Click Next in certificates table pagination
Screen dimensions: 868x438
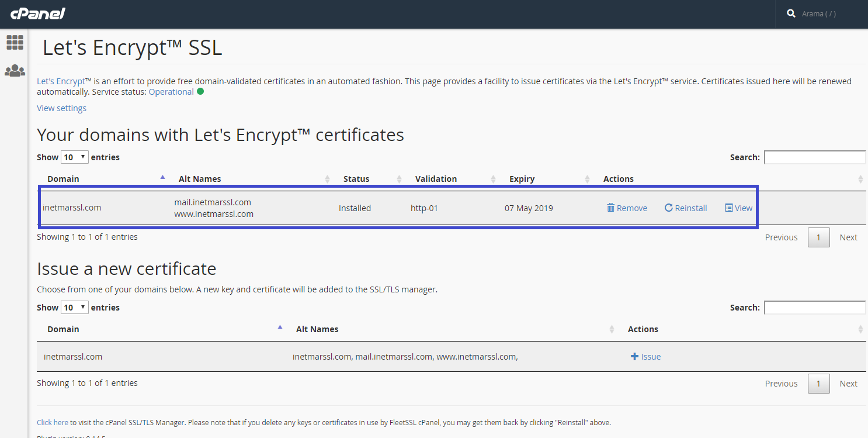tap(848, 237)
